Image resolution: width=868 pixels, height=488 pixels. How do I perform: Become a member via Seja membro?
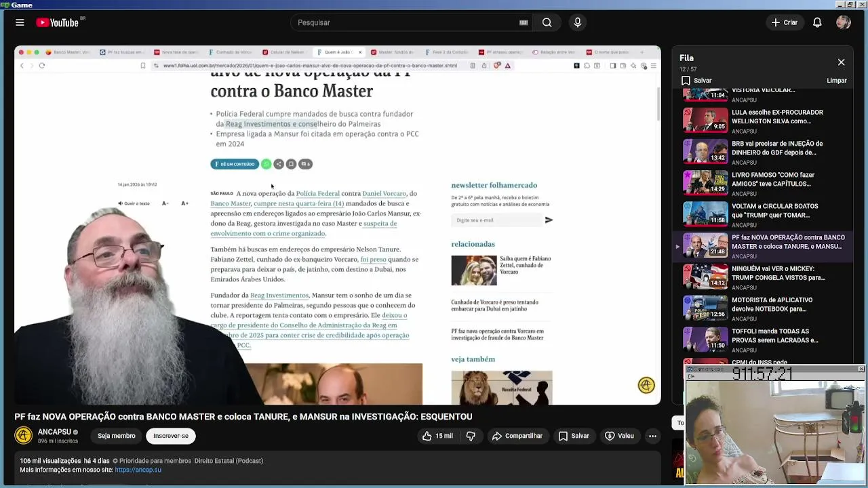pos(117,436)
